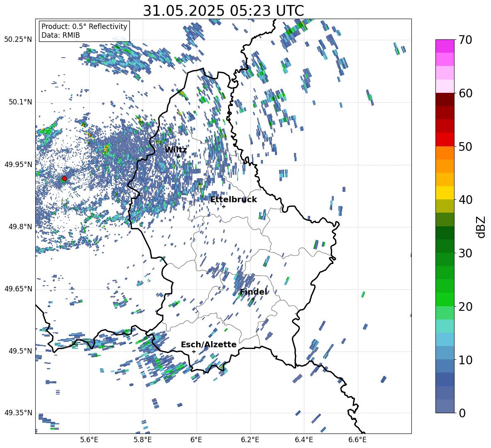Click the colorbar tick label 20
This screenshot has width=491, height=448.
[x=465, y=306]
